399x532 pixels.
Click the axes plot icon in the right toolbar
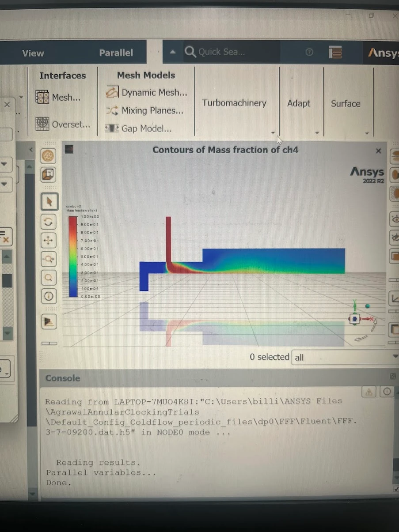(x=394, y=299)
